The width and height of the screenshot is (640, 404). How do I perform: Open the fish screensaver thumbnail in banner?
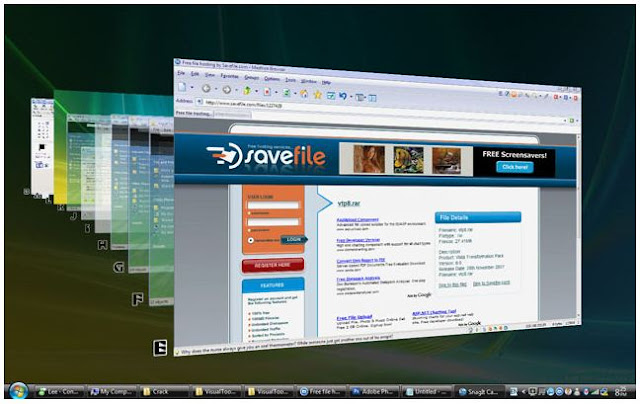point(408,160)
